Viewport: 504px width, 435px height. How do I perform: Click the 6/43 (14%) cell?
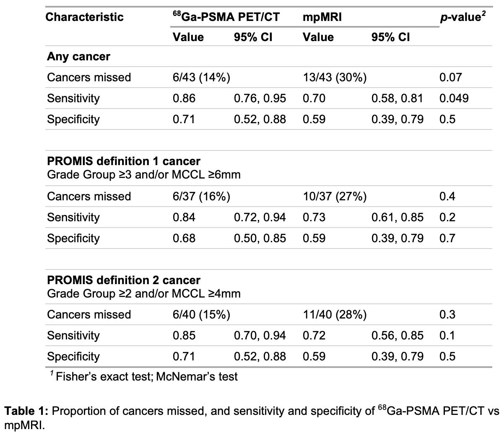(201, 78)
